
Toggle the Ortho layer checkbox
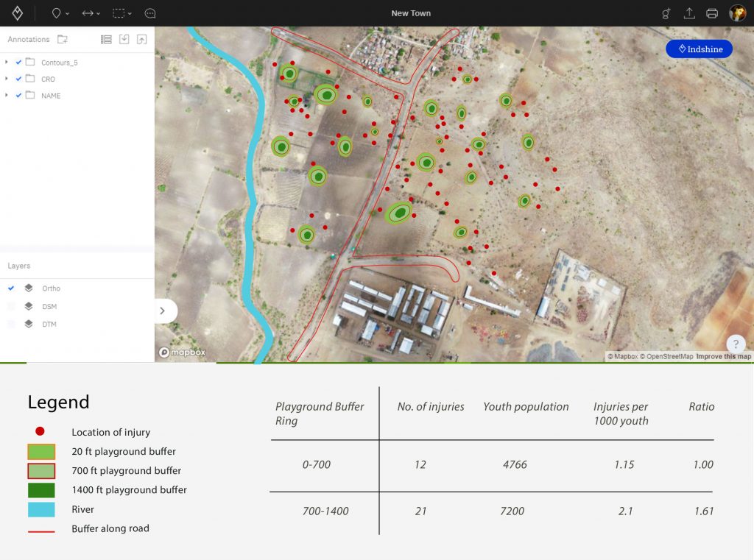11,288
